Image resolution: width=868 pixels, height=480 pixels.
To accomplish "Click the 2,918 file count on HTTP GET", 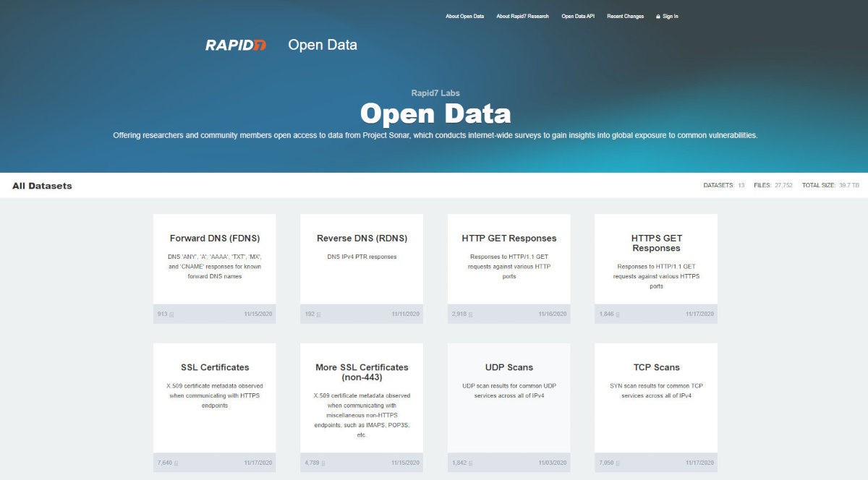I will click(x=459, y=314).
